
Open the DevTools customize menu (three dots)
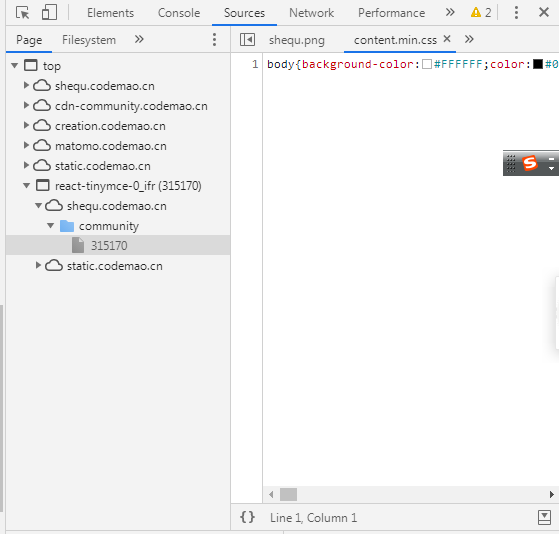(516, 13)
